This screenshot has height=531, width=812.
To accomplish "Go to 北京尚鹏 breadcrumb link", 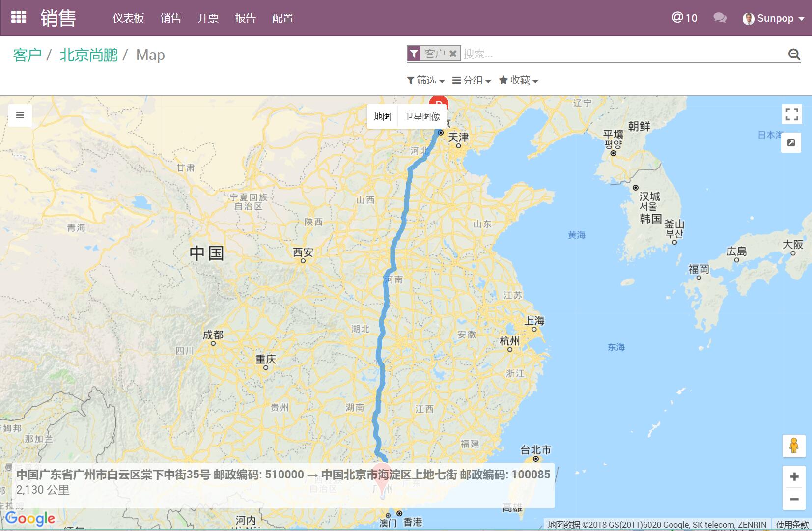I will click(89, 55).
